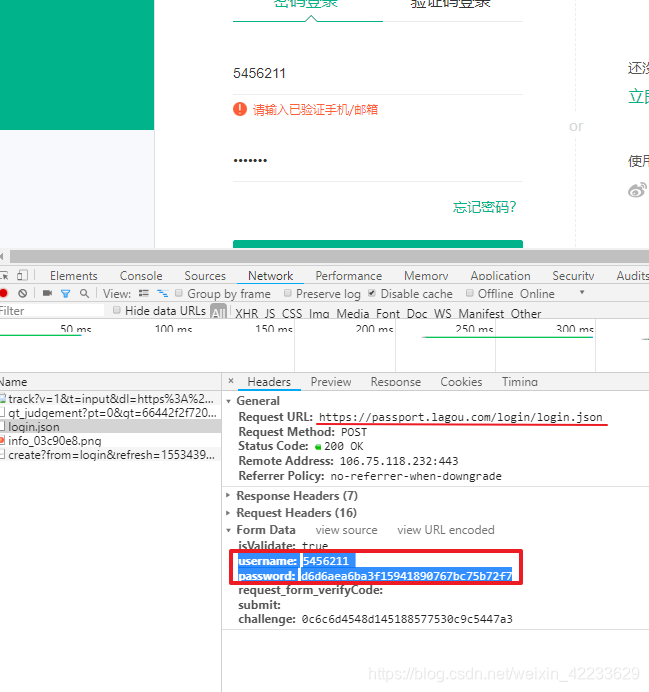This screenshot has height=692, width=649.
Task: Close the request details panel with X
Action: pyautogui.click(x=231, y=381)
